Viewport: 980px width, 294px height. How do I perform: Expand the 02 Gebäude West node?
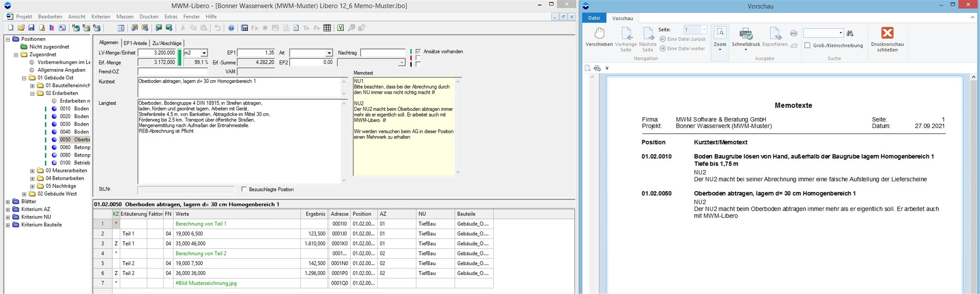coord(24,194)
